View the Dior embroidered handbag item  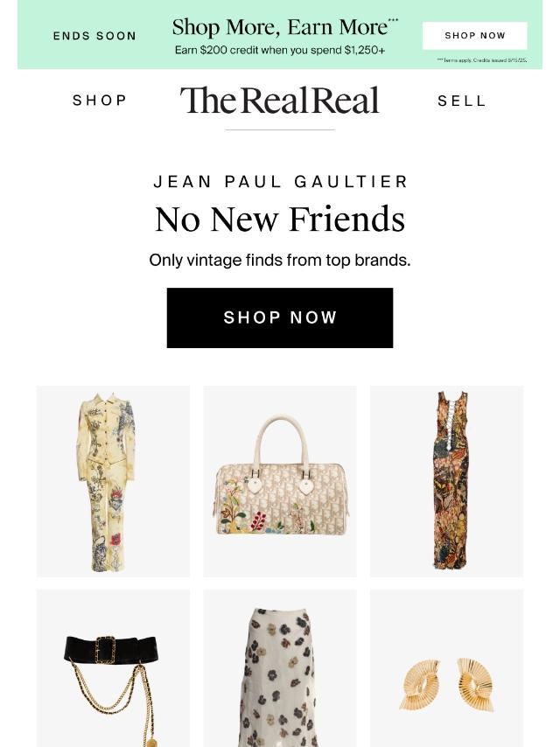(x=280, y=481)
